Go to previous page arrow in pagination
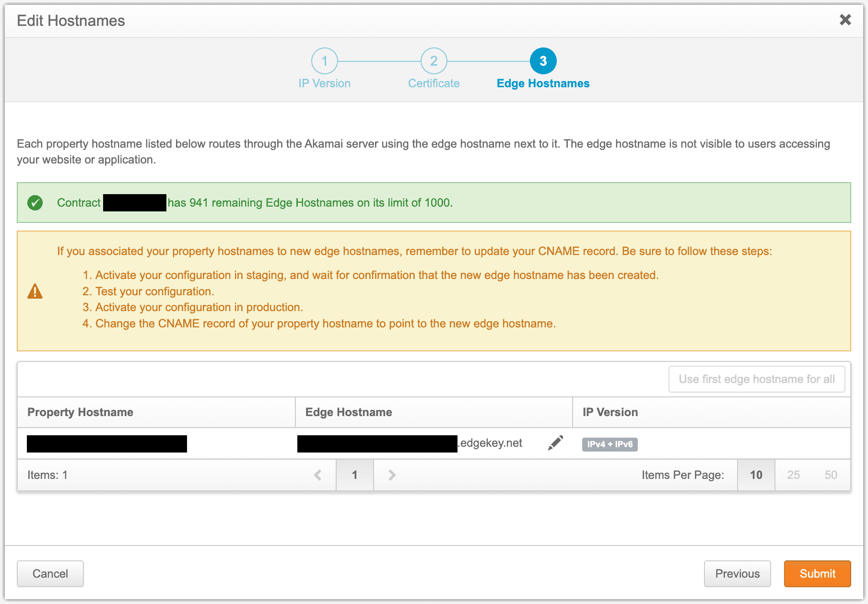The image size is (868, 604). coord(317,475)
